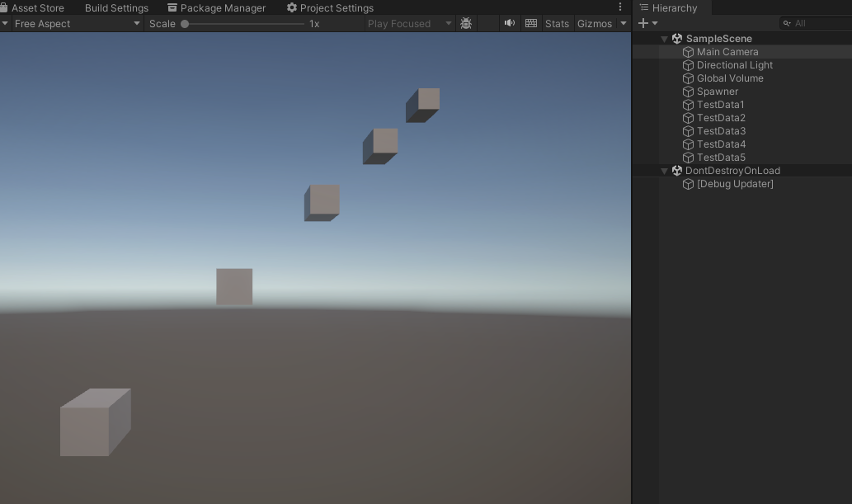Toggle Stats overlay in Game view
Screen dimensions: 852x504
coord(556,23)
